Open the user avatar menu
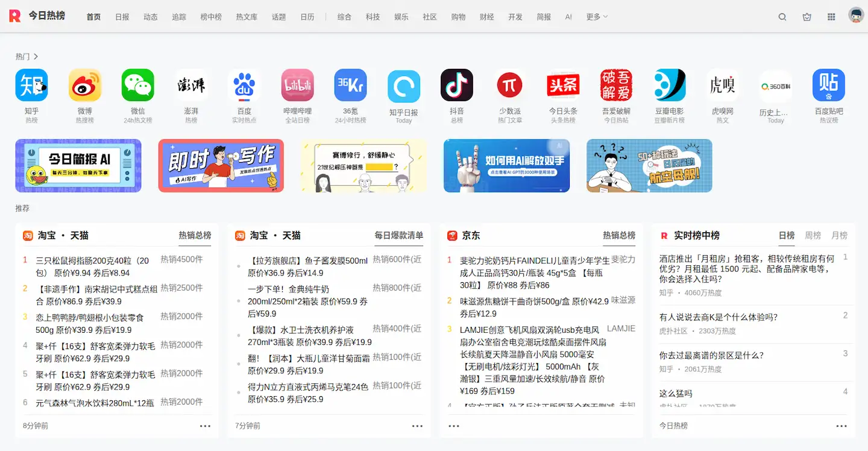The width and height of the screenshot is (868, 451). (856, 16)
